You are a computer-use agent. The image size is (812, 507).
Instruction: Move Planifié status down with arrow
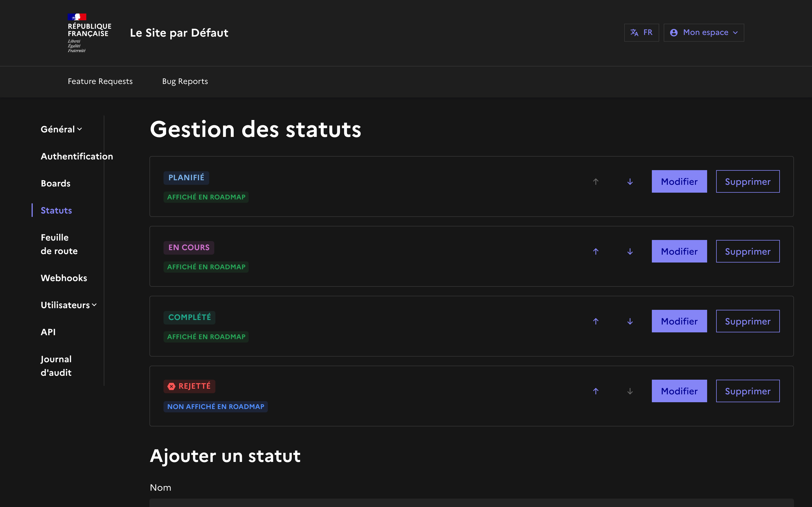pos(630,181)
